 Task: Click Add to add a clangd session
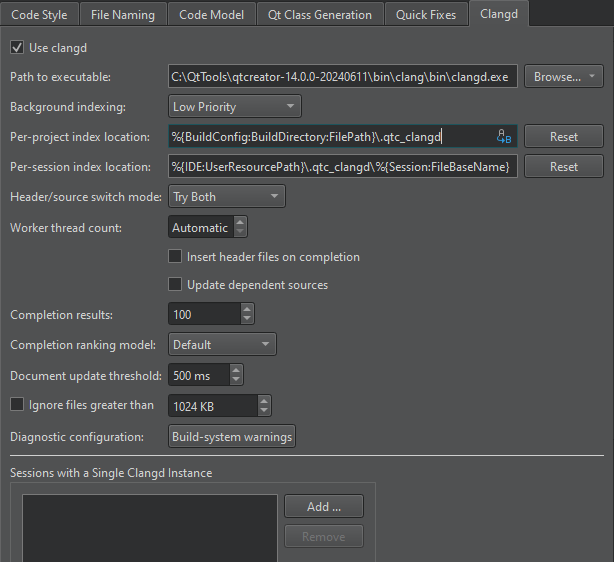(323, 507)
